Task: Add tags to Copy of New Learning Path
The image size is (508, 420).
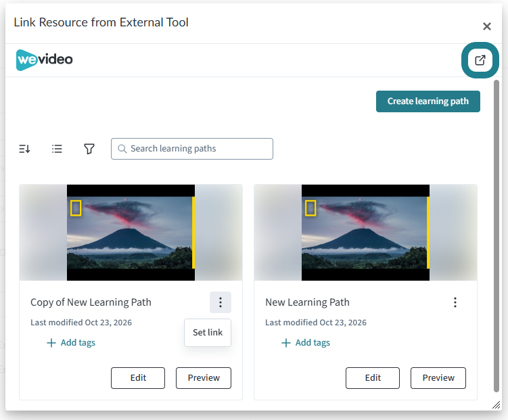Action: pyautogui.click(x=71, y=343)
